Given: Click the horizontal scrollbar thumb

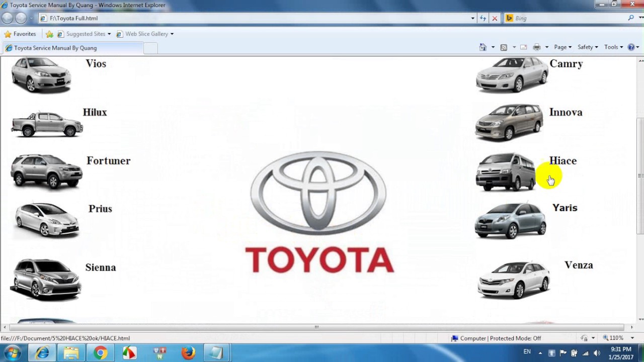Looking at the screenshot, I should click(x=316, y=327).
